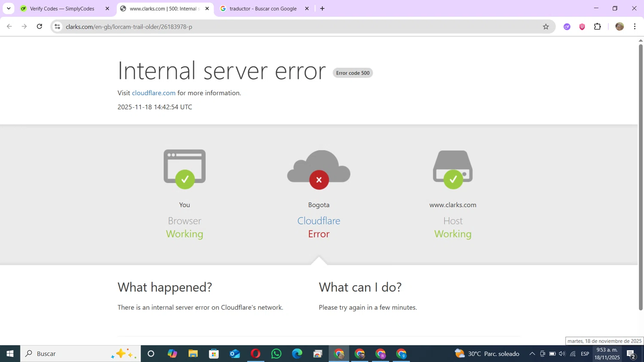Open Wi-Fi network settings in tray
644x362 pixels.
[573, 354]
